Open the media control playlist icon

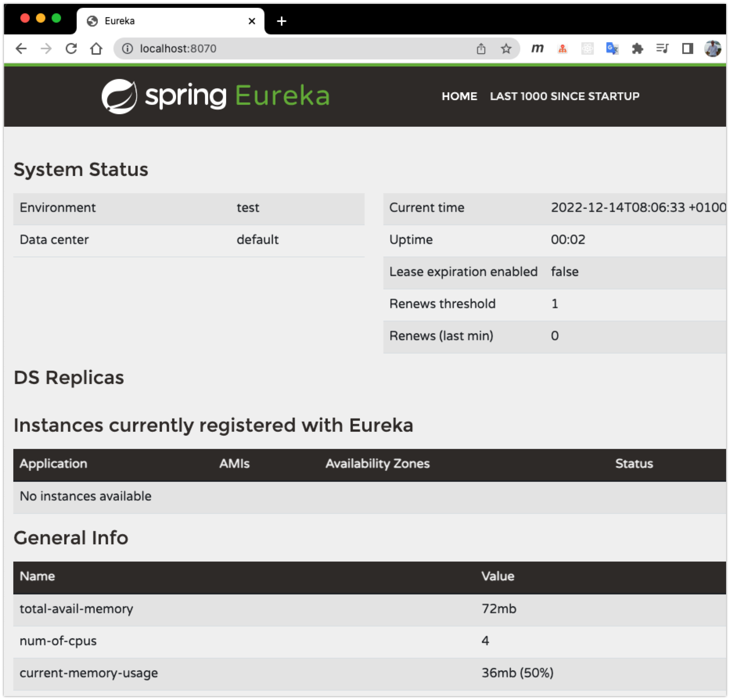pyautogui.click(x=663, y=48)
